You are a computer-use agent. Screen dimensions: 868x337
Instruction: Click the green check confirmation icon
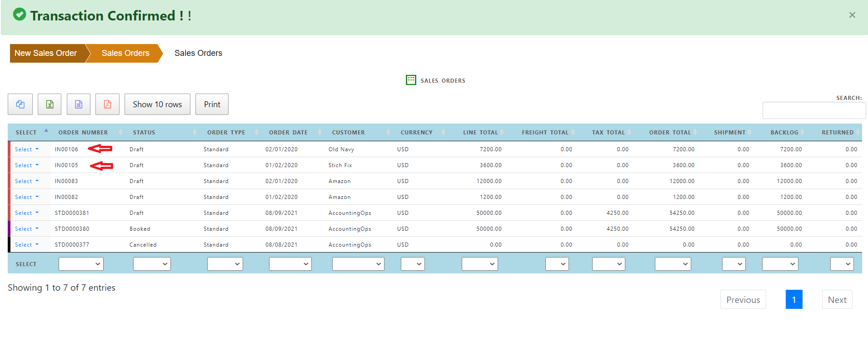coord(20,15)
